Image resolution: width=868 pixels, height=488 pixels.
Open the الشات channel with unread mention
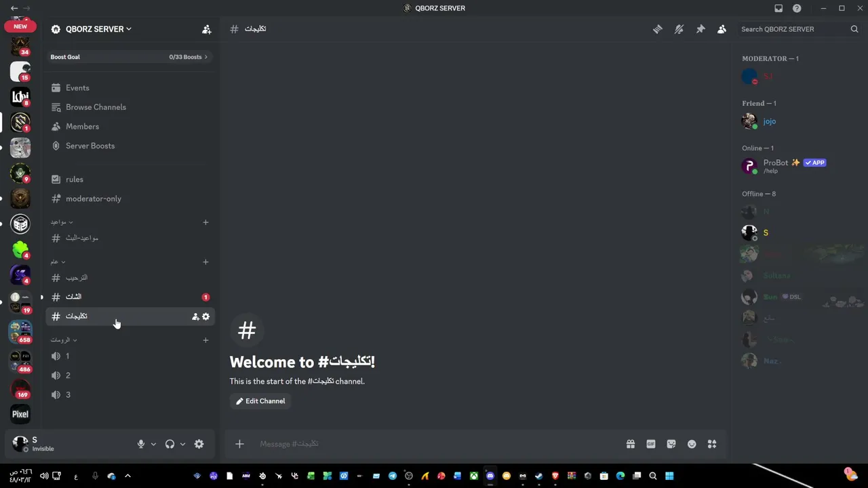(x=129, y=297)
